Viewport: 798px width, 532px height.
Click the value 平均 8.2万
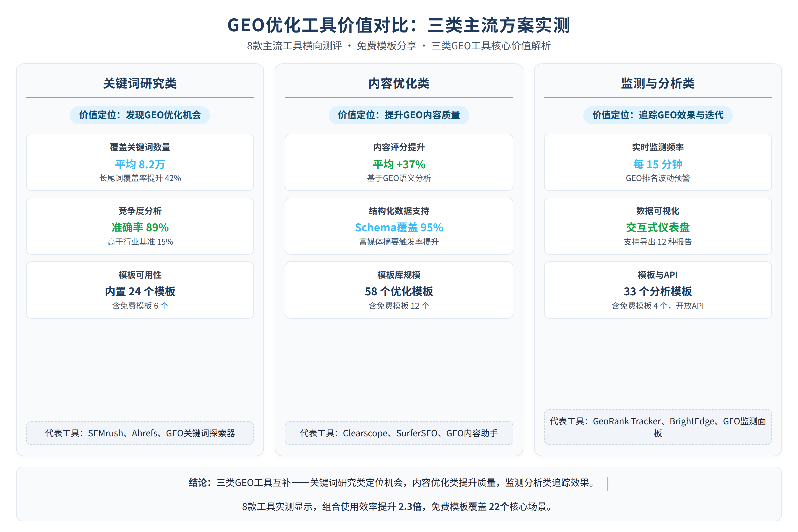pyautogui.click(x=140, y=164)
